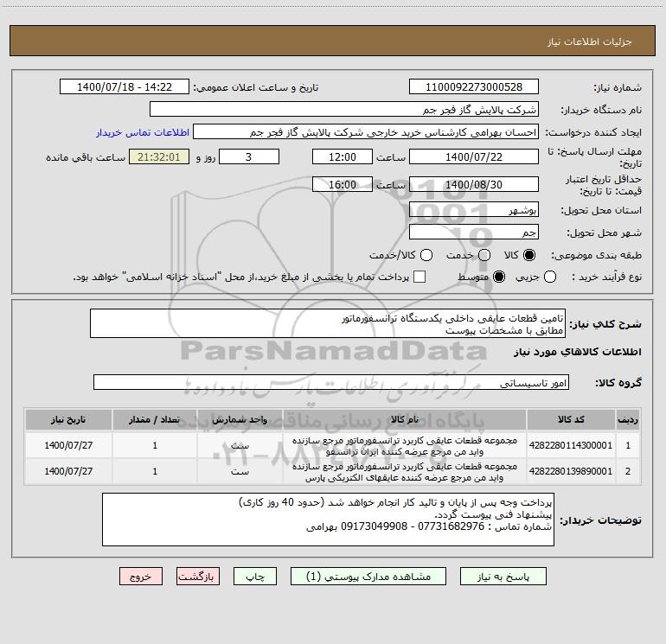Image resolution: width=666 pixels, height=644 pixels.
Task: Click the need number field 1100092273000528
Action: [474, 87]
